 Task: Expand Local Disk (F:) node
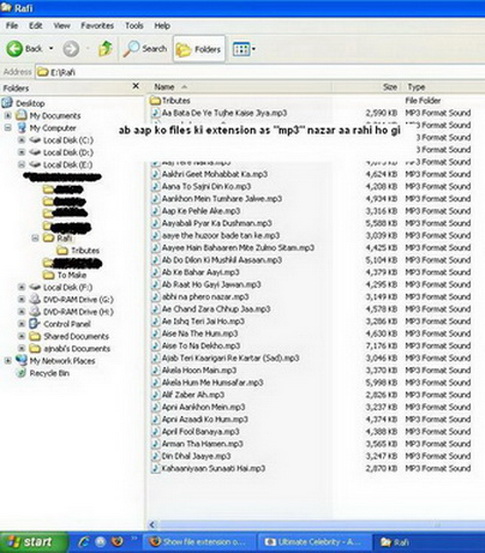(22, 287)
